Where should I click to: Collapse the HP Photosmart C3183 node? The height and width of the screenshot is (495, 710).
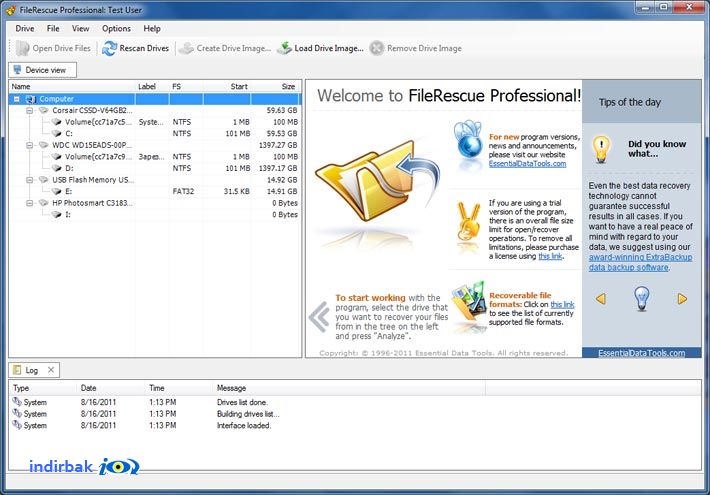click(x=29, y=203)
